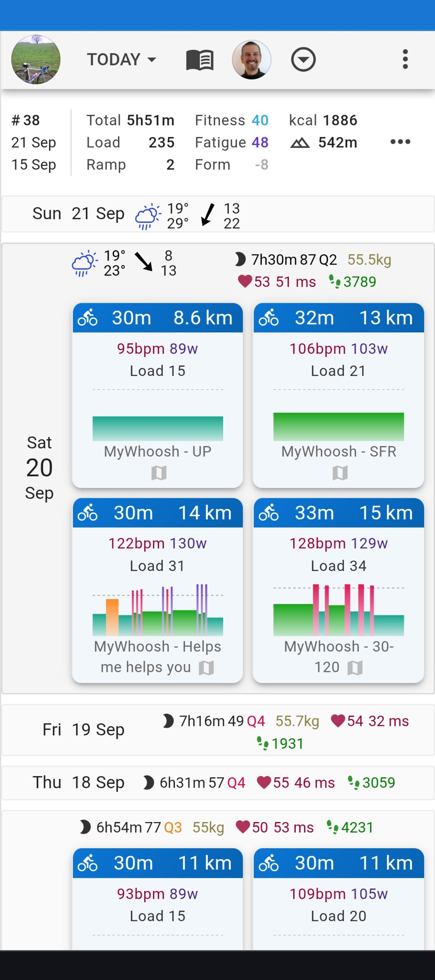Open map icon under MyWhoosh - SFR ride
The image size is (435, 980).
click(340, 473)
